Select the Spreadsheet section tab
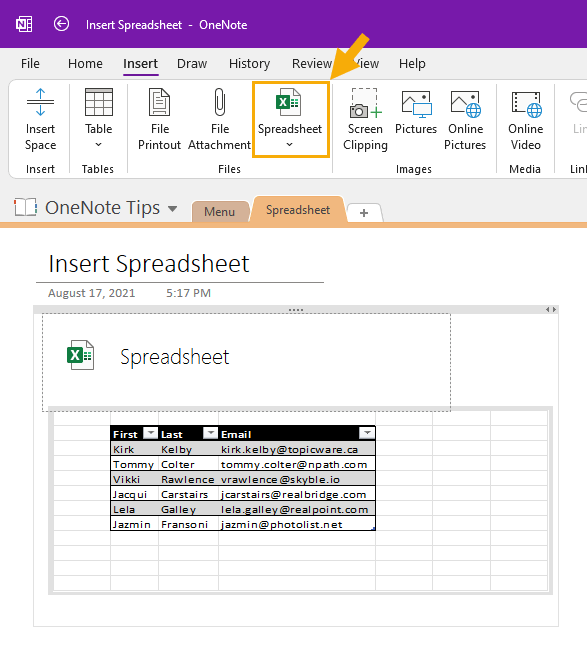Screen dimensions: 587x654 click(x=298, y=210)
